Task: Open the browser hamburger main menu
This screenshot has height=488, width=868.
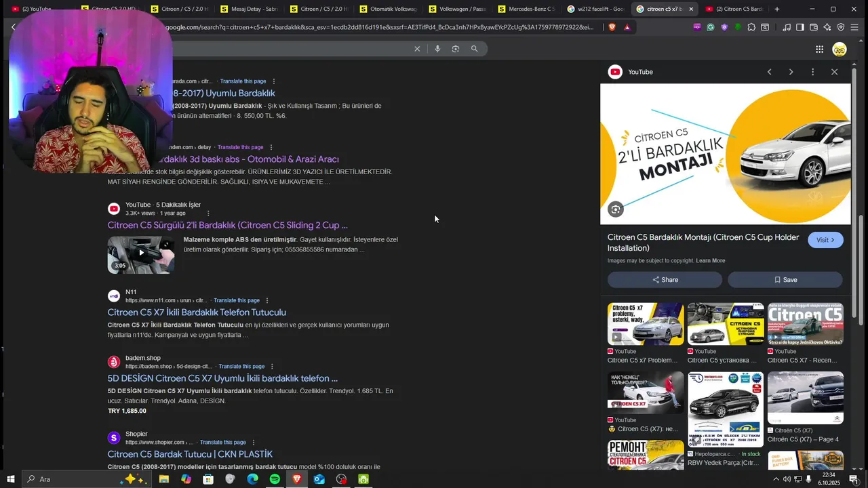Action: point(856,27)
